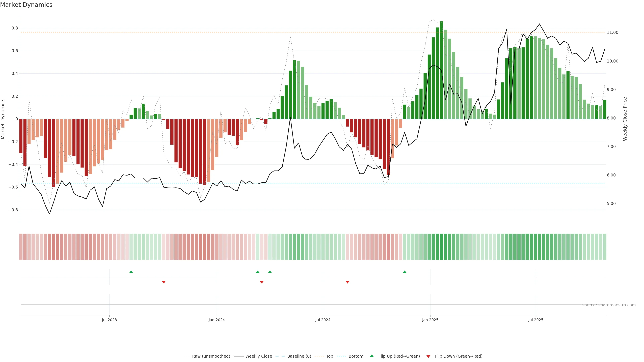Click the red flip-down marker before Jan 2024

pyautogui.click(x=164, y=282)
